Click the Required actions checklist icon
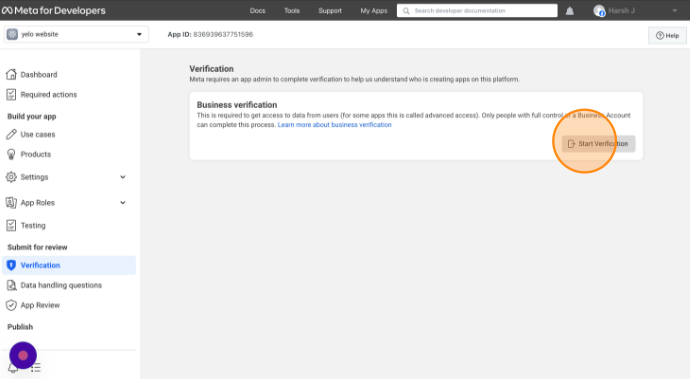The width and height of the screenshot is (690, 379). 11,94
